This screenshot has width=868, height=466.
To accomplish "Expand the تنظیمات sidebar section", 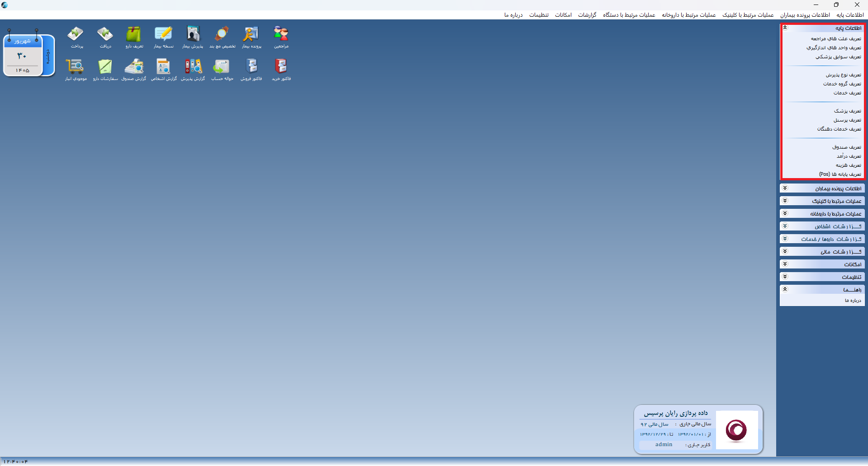I will coord(785,277).
